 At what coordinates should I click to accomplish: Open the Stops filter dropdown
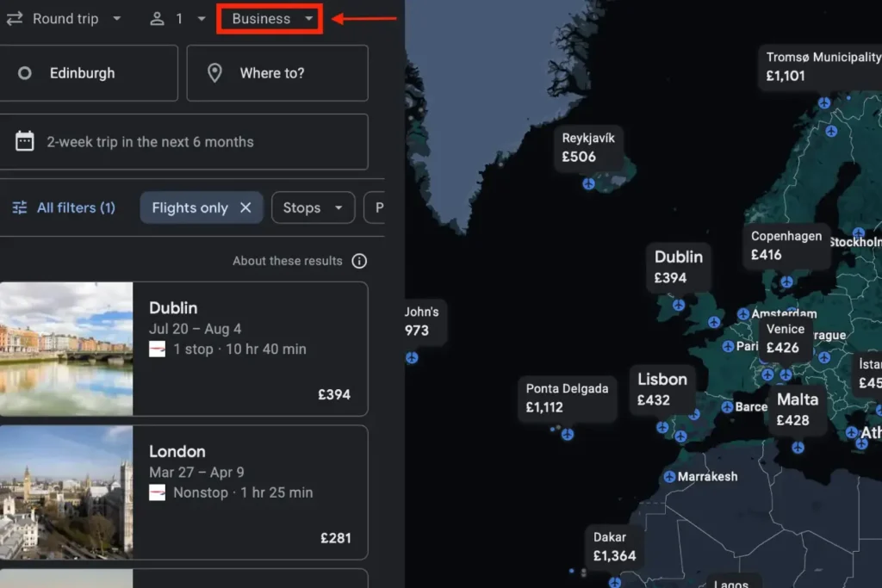tap(313, 207)
